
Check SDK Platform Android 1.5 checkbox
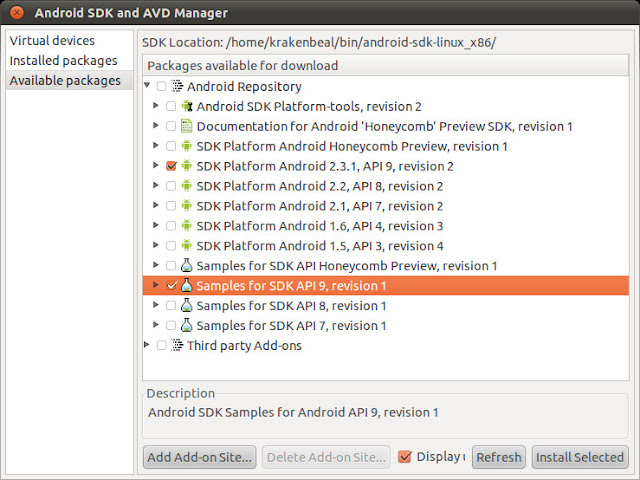171,246
